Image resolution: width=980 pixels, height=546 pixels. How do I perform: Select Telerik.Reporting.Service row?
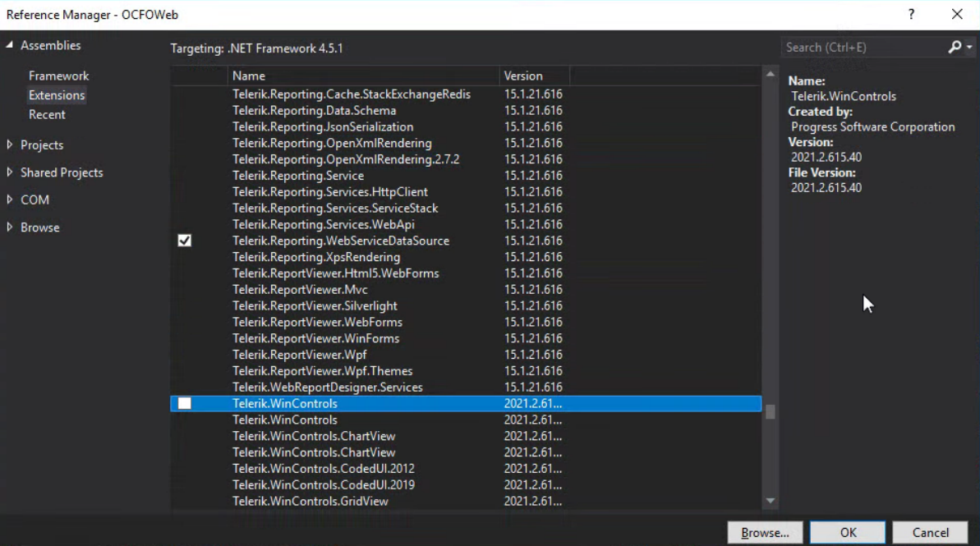(466, 176)
